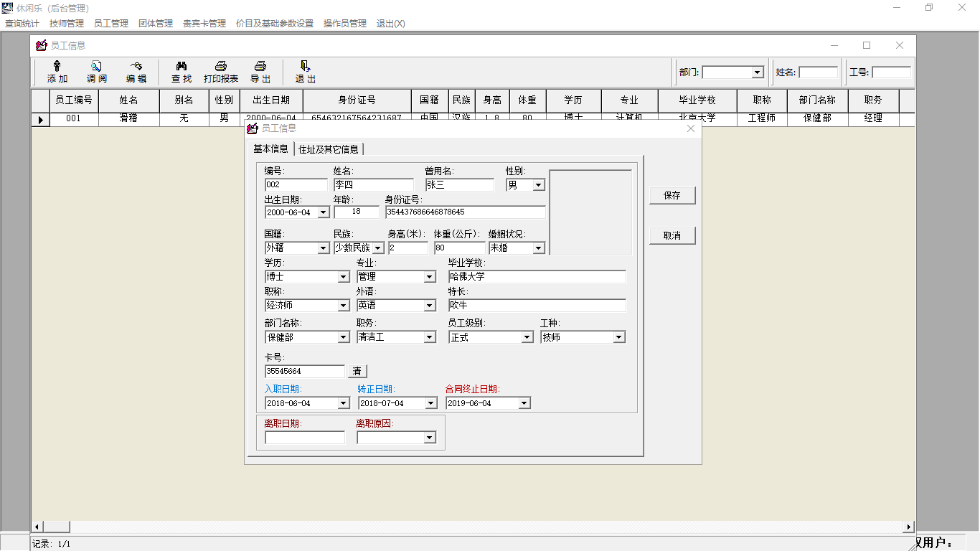
Task: Click the 年龄 input field
Action: pos(357,212)
